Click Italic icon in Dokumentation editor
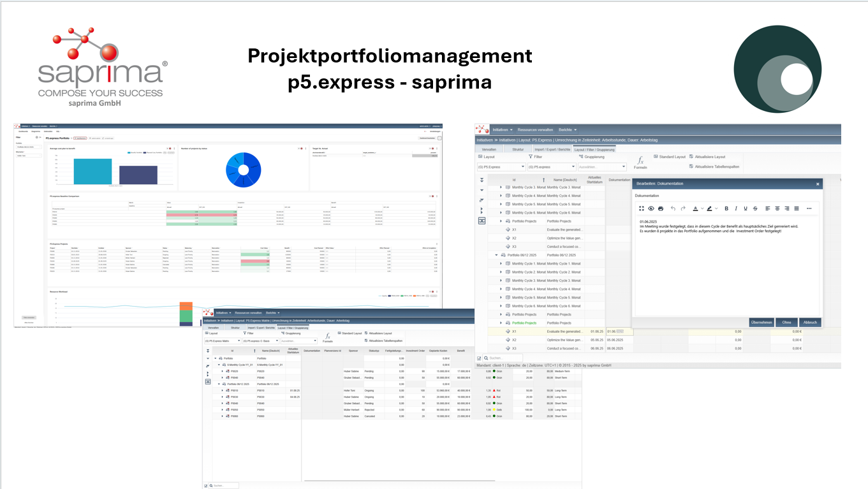The height and width of the screenshot is (489, 868). (x=735, y=208)
